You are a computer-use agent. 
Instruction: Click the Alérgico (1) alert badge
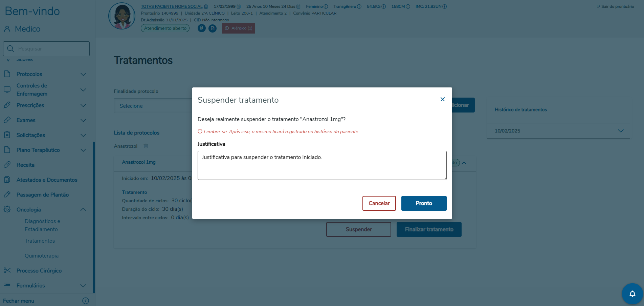[x=239, y=28]
